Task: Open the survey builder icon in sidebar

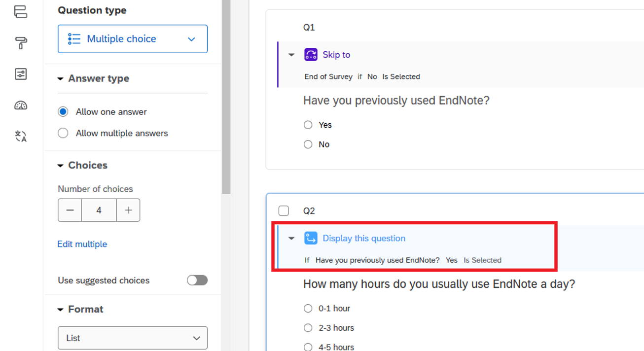Action: [21, 12]
